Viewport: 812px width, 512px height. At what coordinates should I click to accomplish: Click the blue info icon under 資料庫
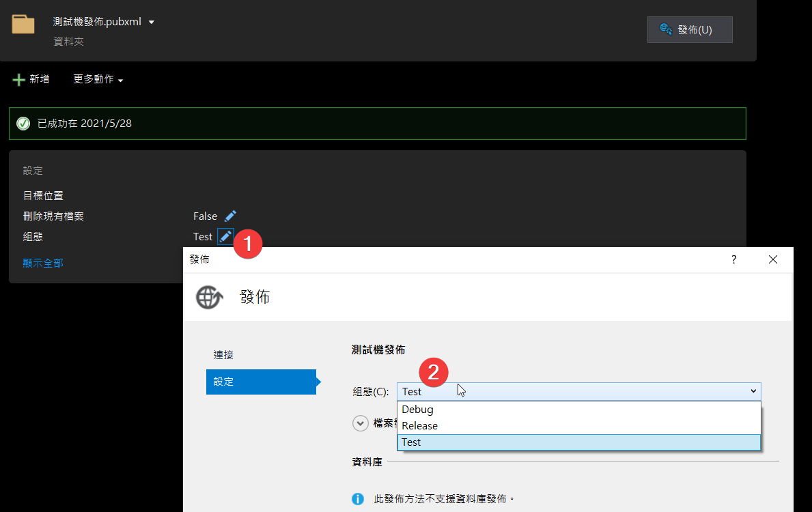(358, 499)
